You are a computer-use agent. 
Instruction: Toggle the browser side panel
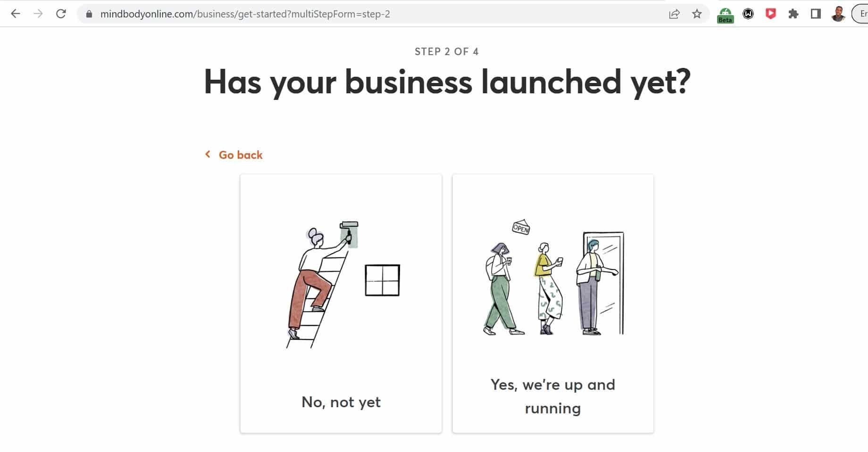tap(816, 14)
